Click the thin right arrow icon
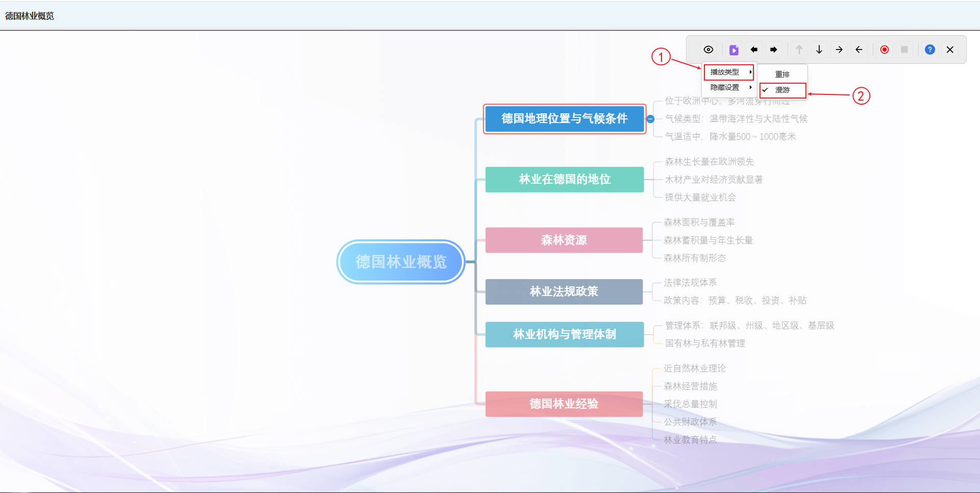 pyautogui.click(x=839, y=50)
